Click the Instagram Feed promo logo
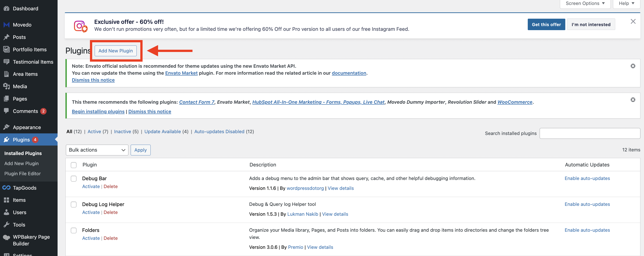644x256 pixels. pyautogui.click(x=80, y=26)
